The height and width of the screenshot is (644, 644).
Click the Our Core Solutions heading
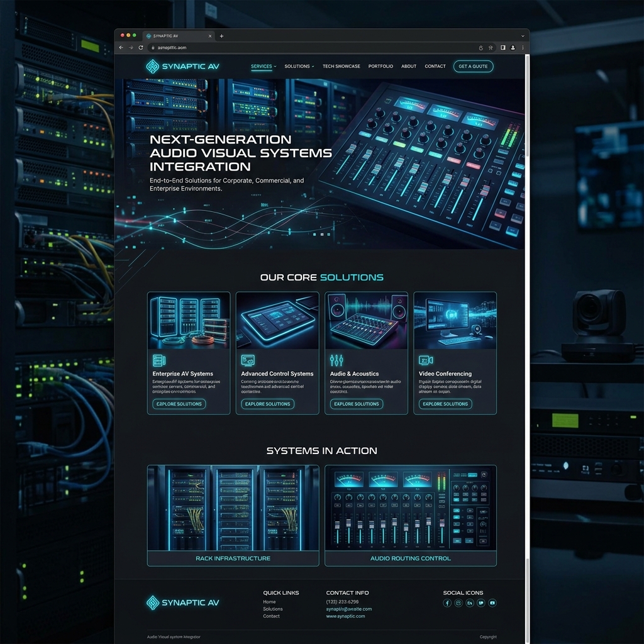(x=321, y=277)
